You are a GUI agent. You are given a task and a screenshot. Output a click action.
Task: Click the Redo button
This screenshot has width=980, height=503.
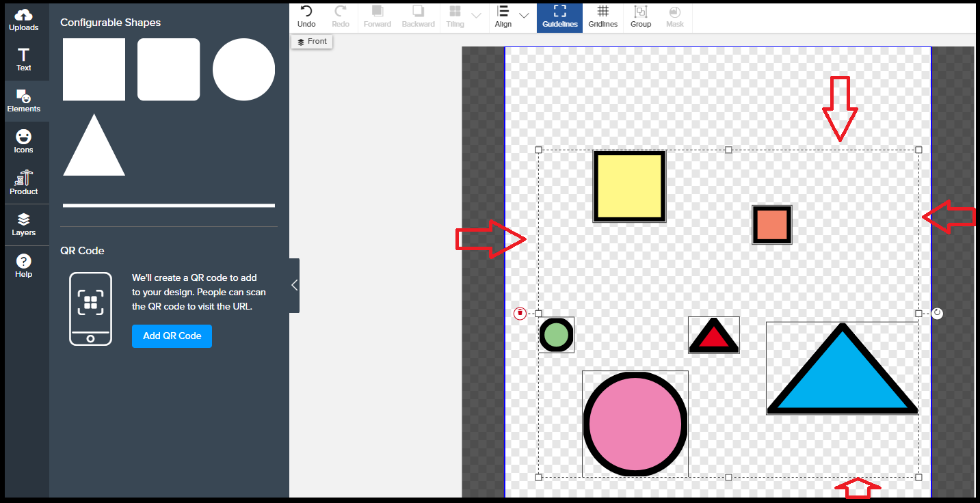click(341, 16)
